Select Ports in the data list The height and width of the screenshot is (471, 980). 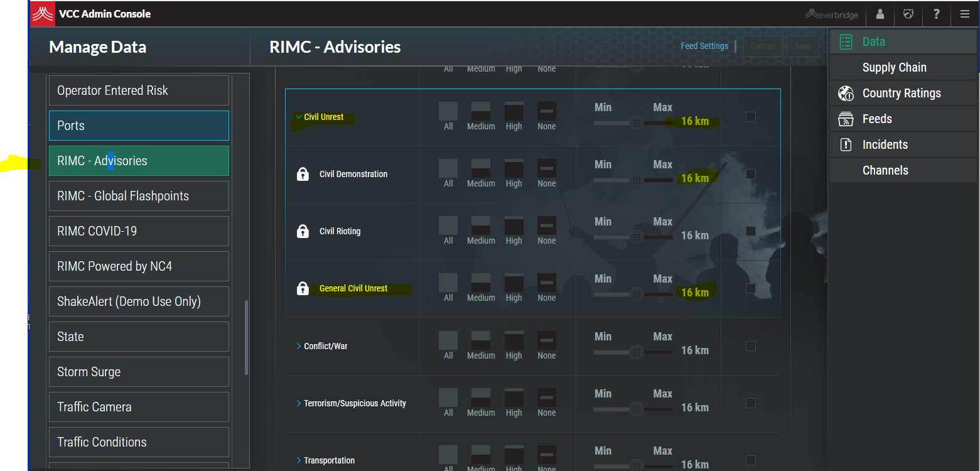click(x=139, y=126)
